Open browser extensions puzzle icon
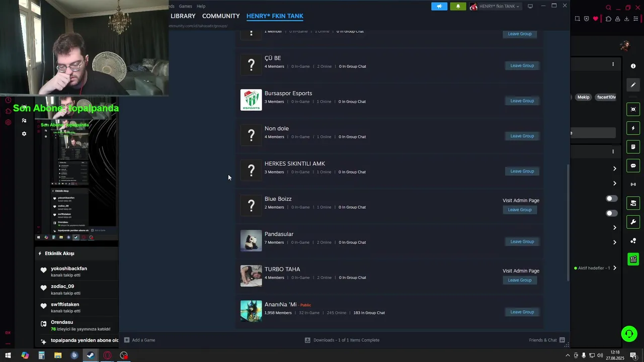The height and width of the screenshot is (362, 644). pyautogui.click(x=608, y=19)
